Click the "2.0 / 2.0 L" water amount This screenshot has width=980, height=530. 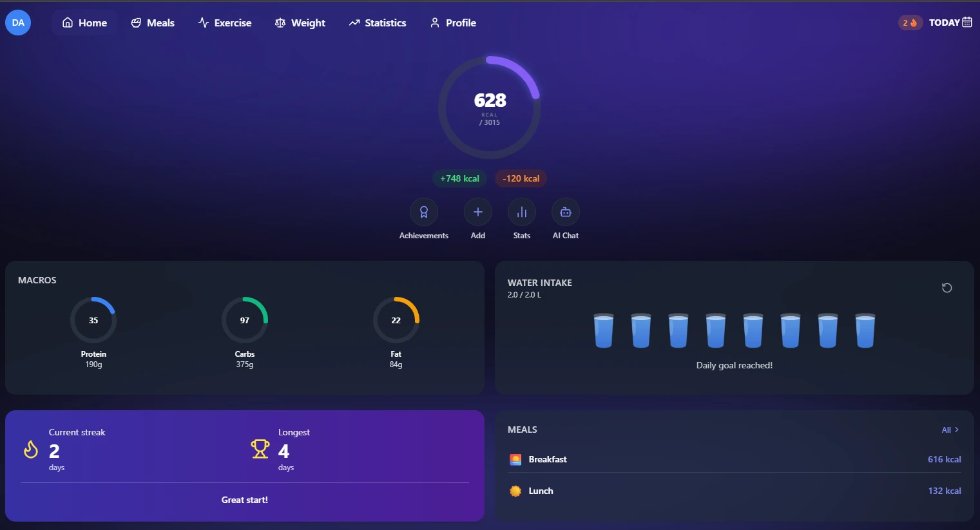[x=524, y=295]
